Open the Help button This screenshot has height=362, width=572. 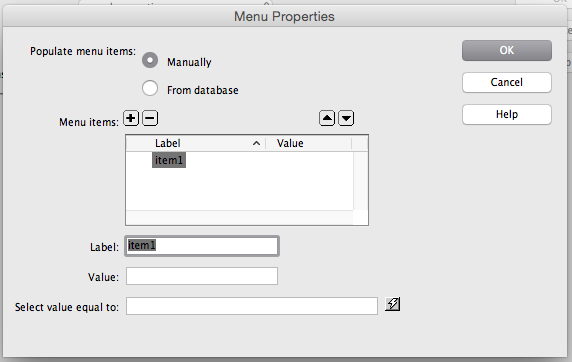507,115
